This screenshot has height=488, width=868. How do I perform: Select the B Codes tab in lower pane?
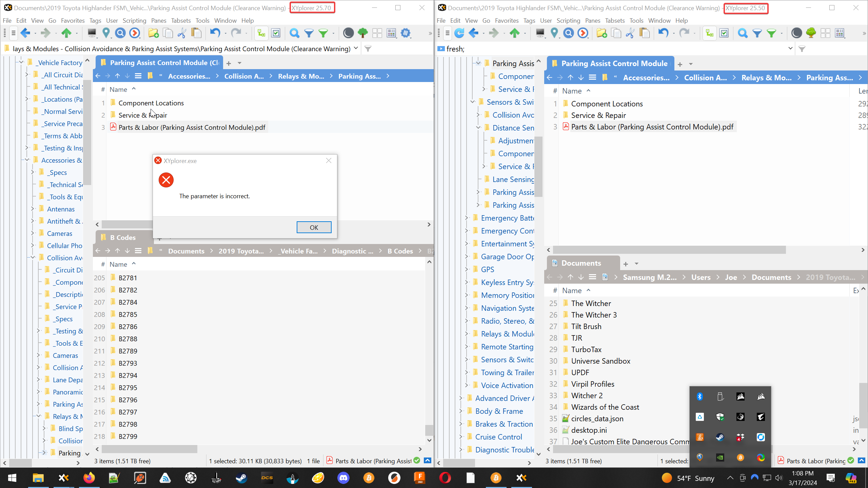point(123,238)
